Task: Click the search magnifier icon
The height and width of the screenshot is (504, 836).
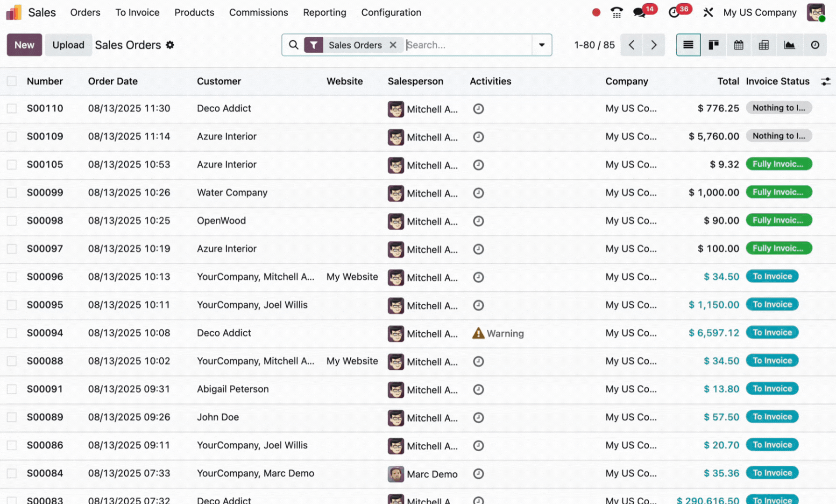Action: (x=293, y=45)
